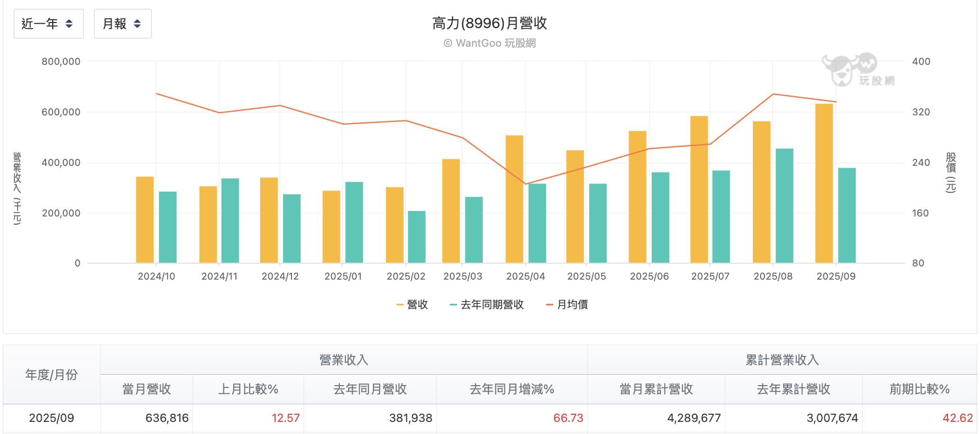Screen dimensions: 980x434
Task: Click the 2025/03 x-axis label
Action: tap(463, 276)
